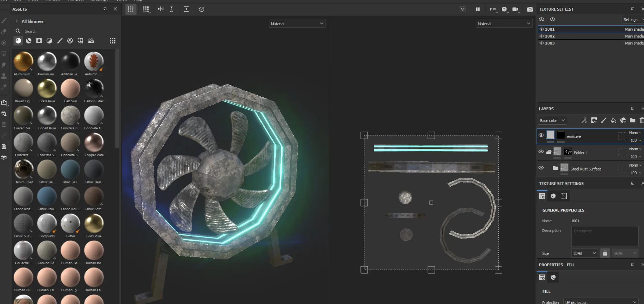Click the Assets Search field

[x=66, y=31]
